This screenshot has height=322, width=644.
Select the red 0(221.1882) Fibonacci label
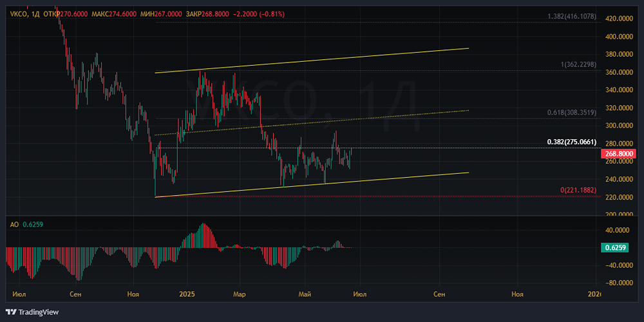click(578, 190)
